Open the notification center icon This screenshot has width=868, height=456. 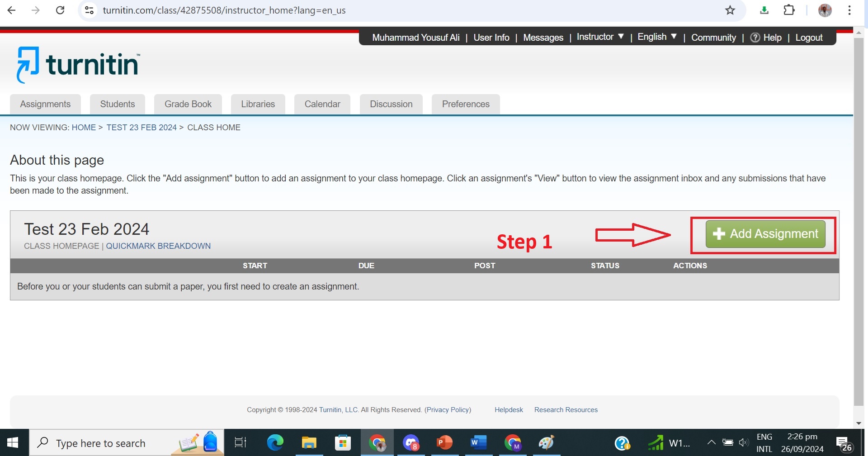pyautogui.click(x=844, y=444)
